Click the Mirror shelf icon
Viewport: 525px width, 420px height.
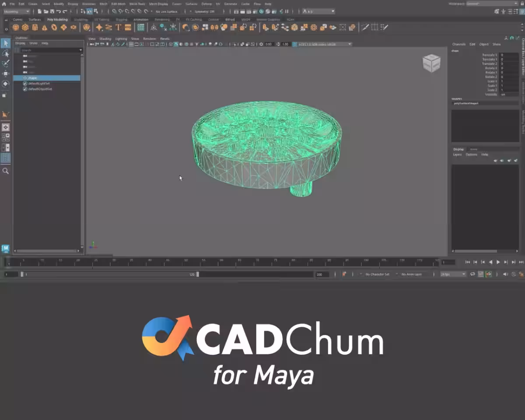click(x=214, y=27)
